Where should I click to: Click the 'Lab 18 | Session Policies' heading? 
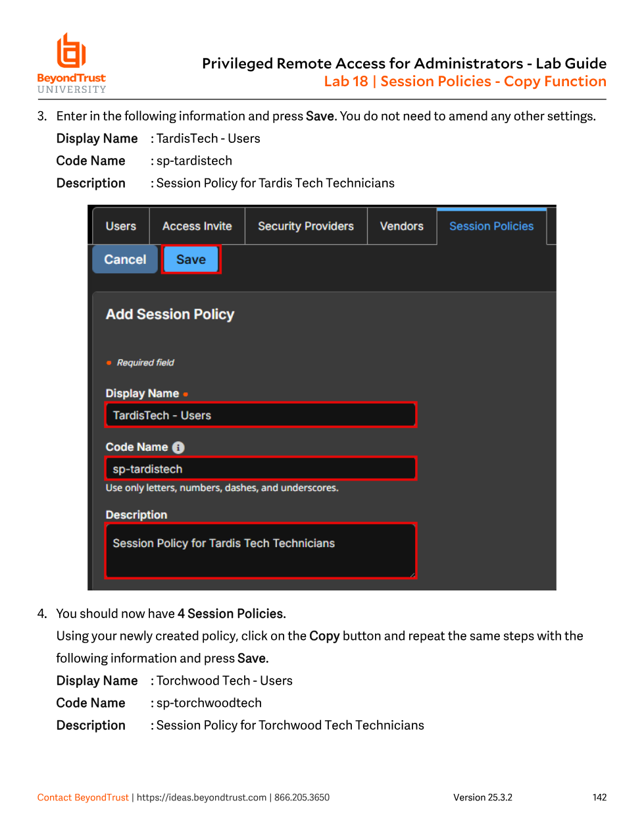pos(465,82)
